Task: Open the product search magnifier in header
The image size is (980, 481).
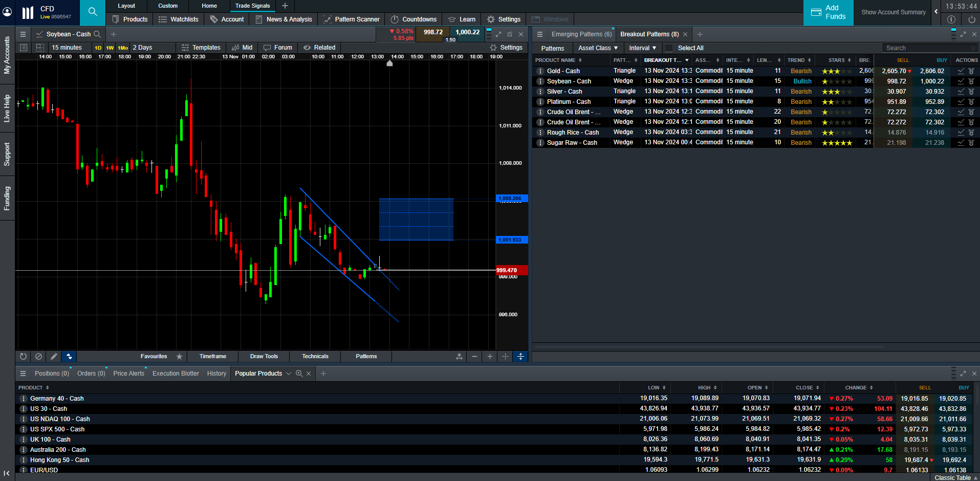Action: pos(93,12)
